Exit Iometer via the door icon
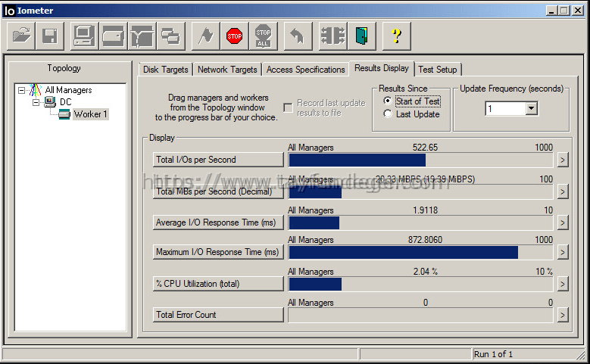Image resolution: width=590 pixels, height=364 pixels. tap(361, 36)
